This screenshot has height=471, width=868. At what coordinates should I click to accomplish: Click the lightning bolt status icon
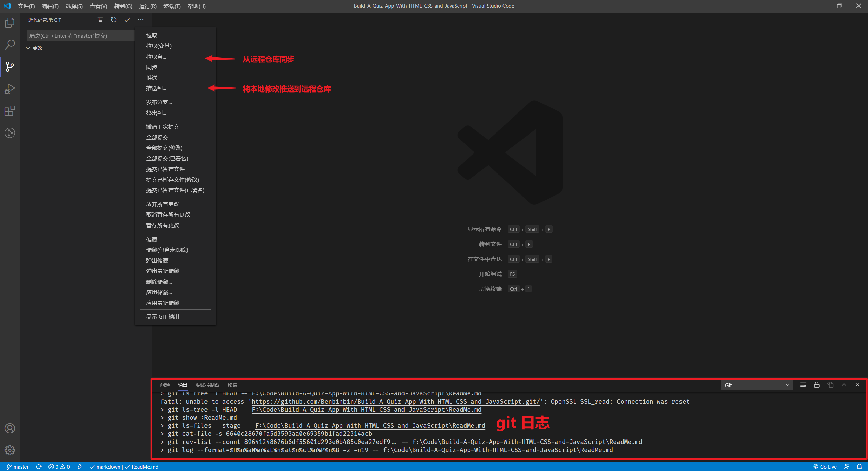click(x=80, y=467)
